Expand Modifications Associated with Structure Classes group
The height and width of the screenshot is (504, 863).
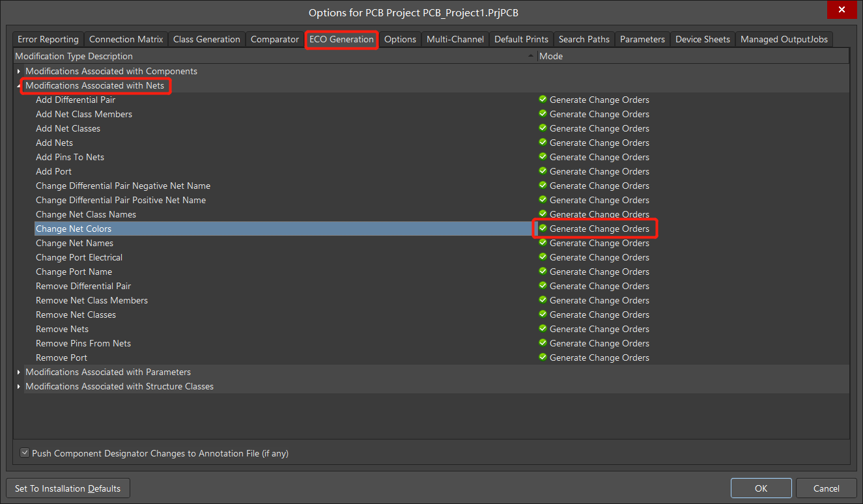pyautogui.click(x=19, y=386)
